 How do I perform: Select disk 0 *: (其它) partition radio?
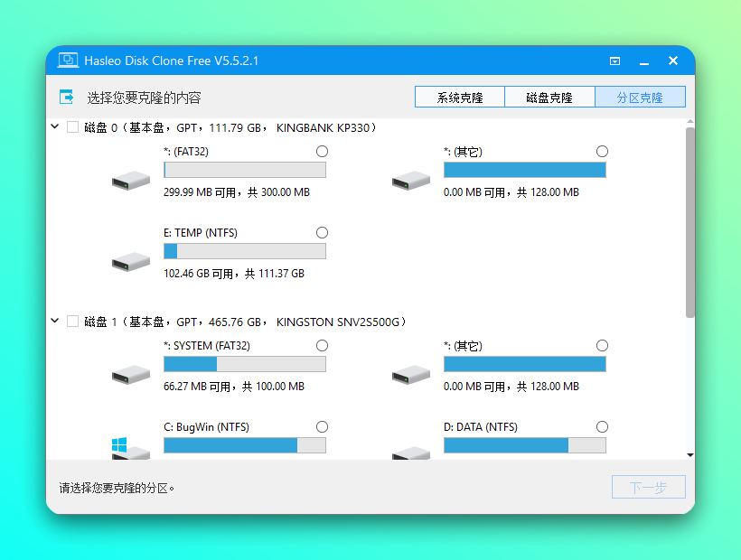tap(602, 152)
